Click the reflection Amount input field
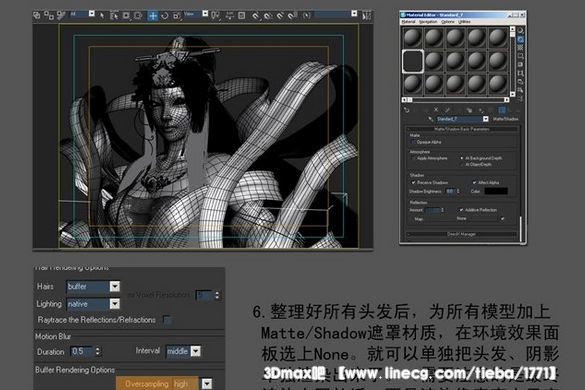Screen dimensions: 585x390 pos(433,210)
